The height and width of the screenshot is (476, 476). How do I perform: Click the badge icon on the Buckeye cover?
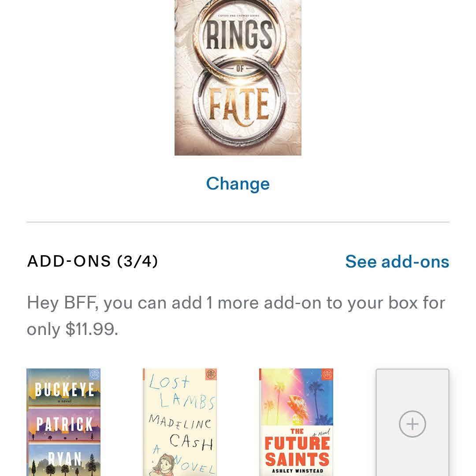(94, 375)
